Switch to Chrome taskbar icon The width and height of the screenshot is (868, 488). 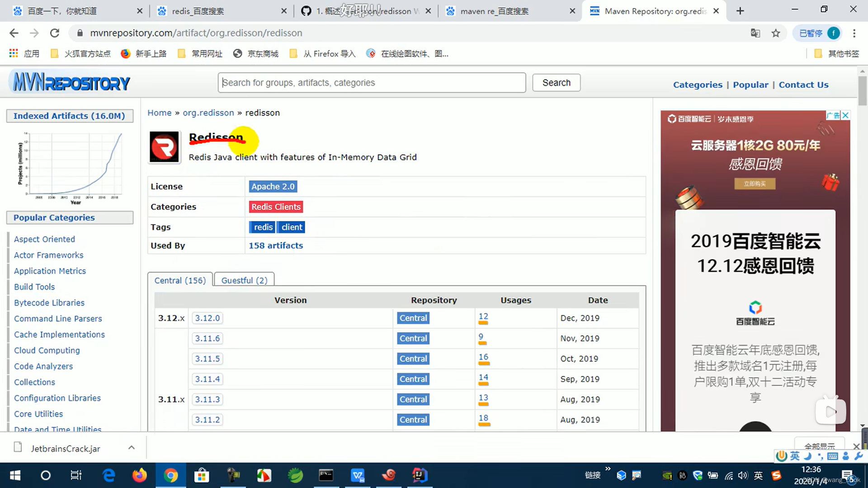(x=170, y=475)
